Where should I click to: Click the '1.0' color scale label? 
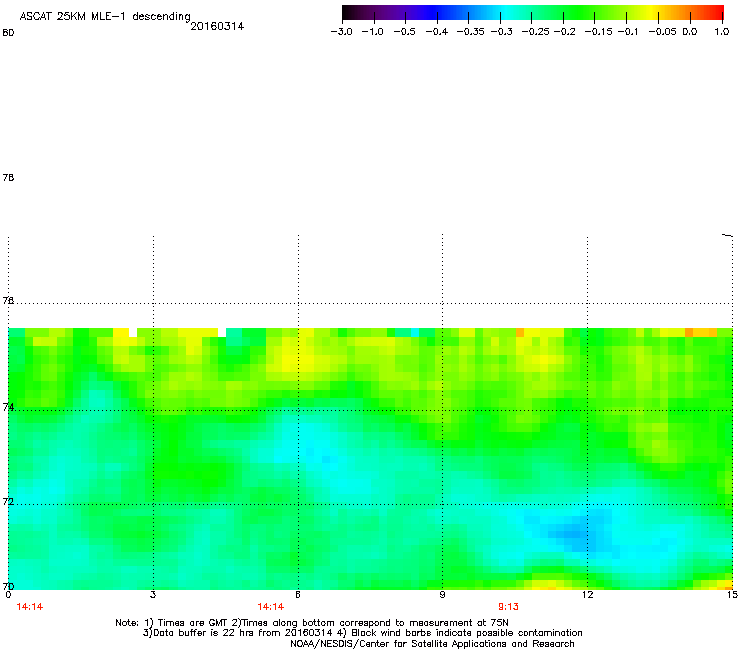(x=722, y=32)
